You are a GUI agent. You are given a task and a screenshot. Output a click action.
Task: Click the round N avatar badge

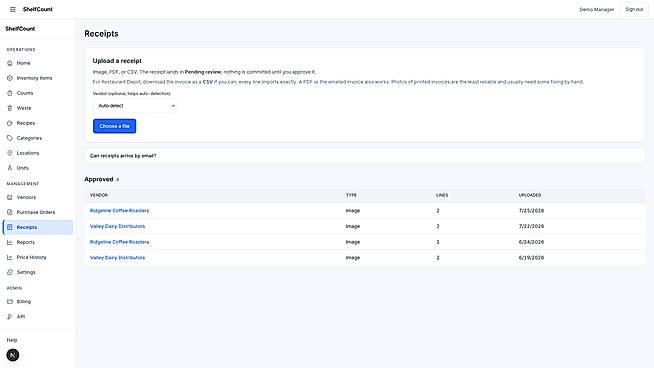13,355
